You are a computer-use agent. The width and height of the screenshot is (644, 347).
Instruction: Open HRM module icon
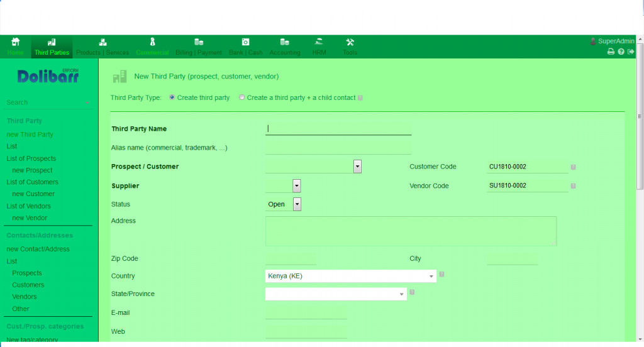[x=319, y=41]
